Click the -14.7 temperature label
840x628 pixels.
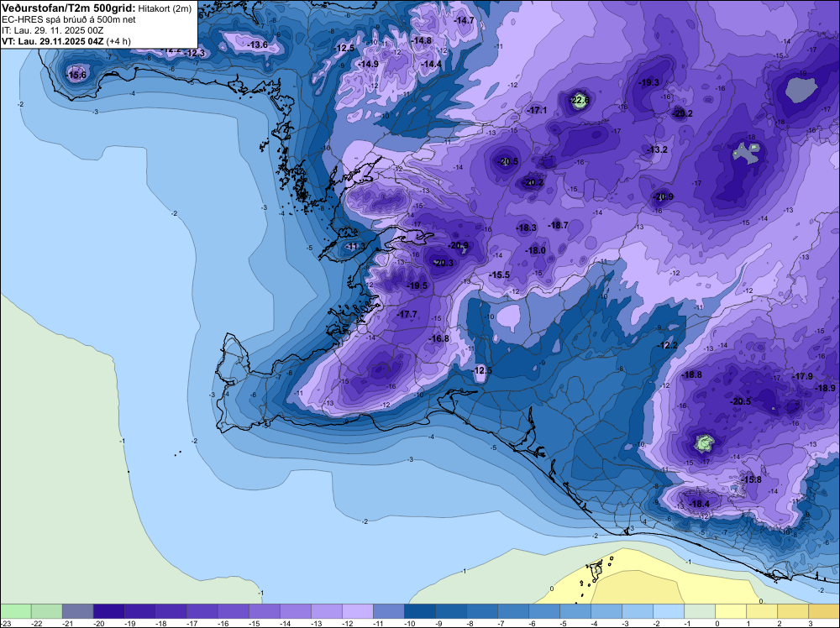(x=464, y=20)
